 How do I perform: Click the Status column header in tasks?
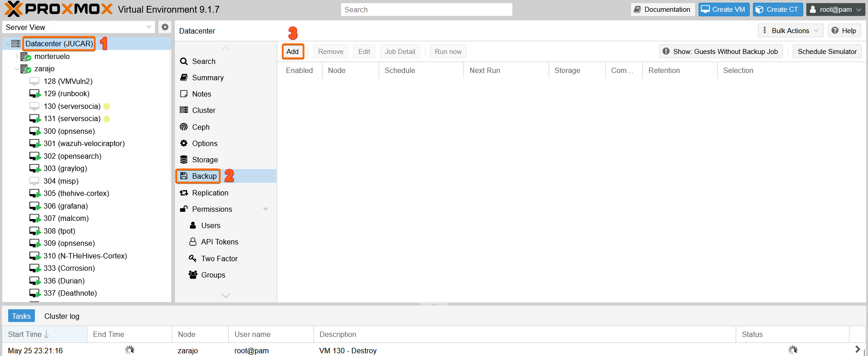792,334
